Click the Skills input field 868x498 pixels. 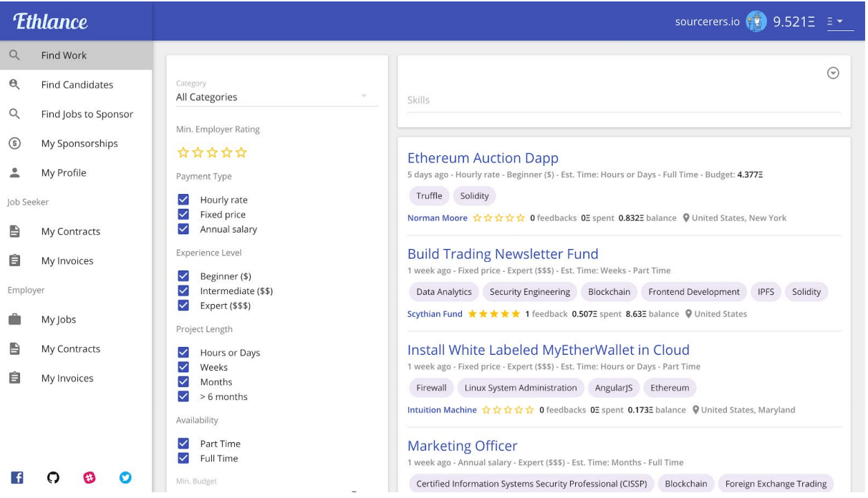click(x=624, y=100)
